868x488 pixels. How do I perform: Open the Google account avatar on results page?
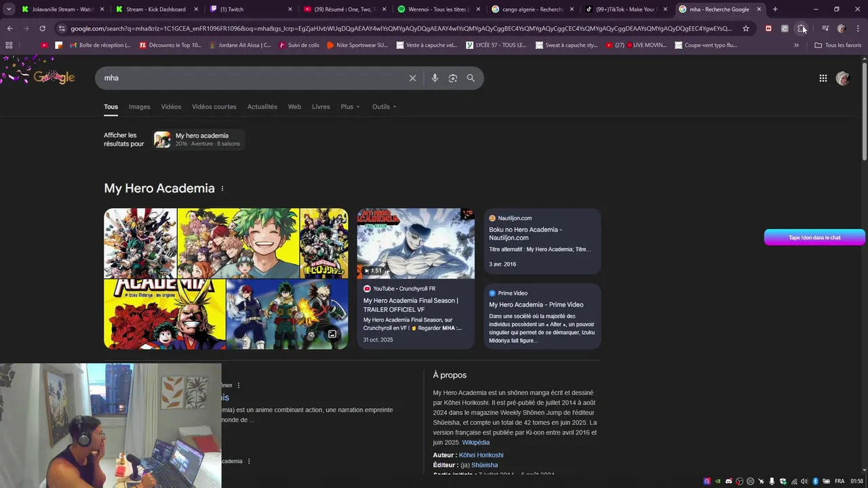tap(843, 78)
